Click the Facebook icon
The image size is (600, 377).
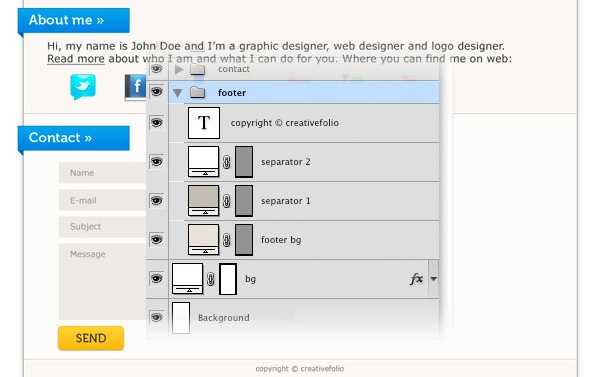(x=135, y=87)
